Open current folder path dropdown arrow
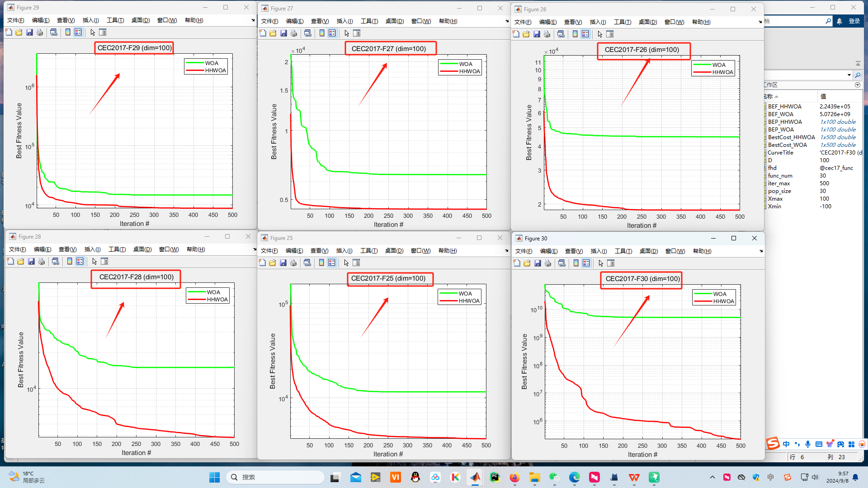The height and width of the screenshot is (488, 868). tap(849, 75)
